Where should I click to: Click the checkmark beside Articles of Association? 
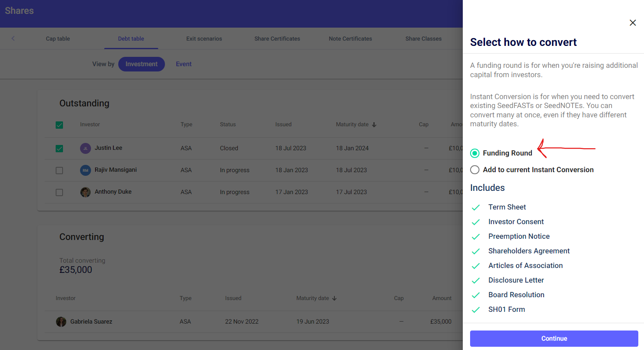pos(476,266)
